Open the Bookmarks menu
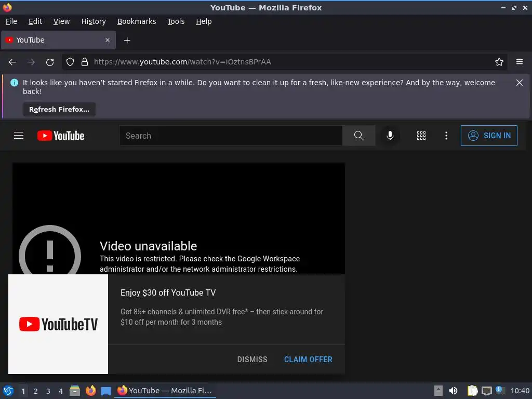The width and height of the screenshot is (532, 399). pyautogui.click(x=137, y=21)
